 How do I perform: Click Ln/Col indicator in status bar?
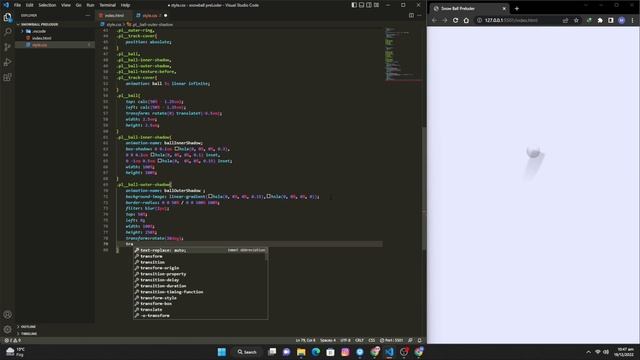[305, 340]
